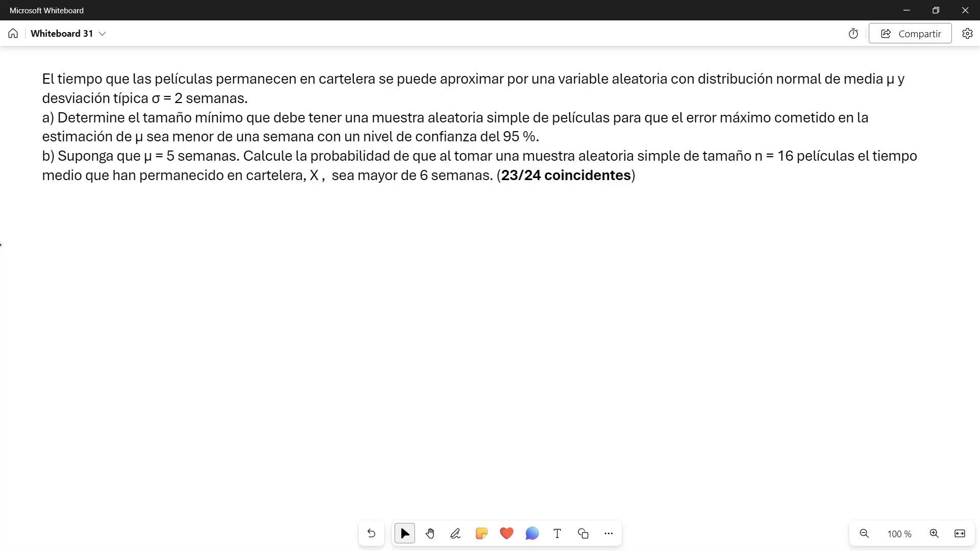
Task: Click the Compartir share button
Action: click(x=910, y=34)
